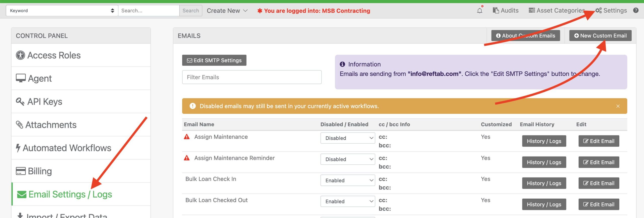Image resolution: width=644 pixels, height=218 pixels.
Task: Select Access Roles in control panel
Action: [x=81, y=55]
